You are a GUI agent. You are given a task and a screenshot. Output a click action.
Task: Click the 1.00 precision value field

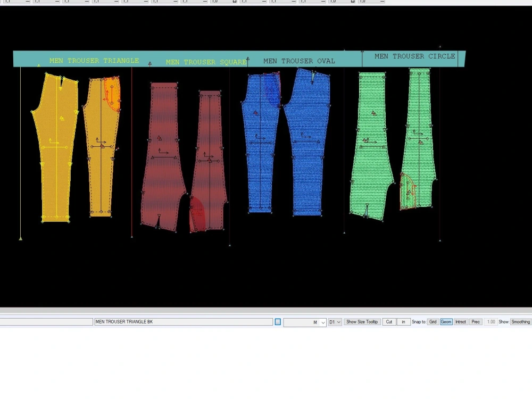(x=491, y=322)
